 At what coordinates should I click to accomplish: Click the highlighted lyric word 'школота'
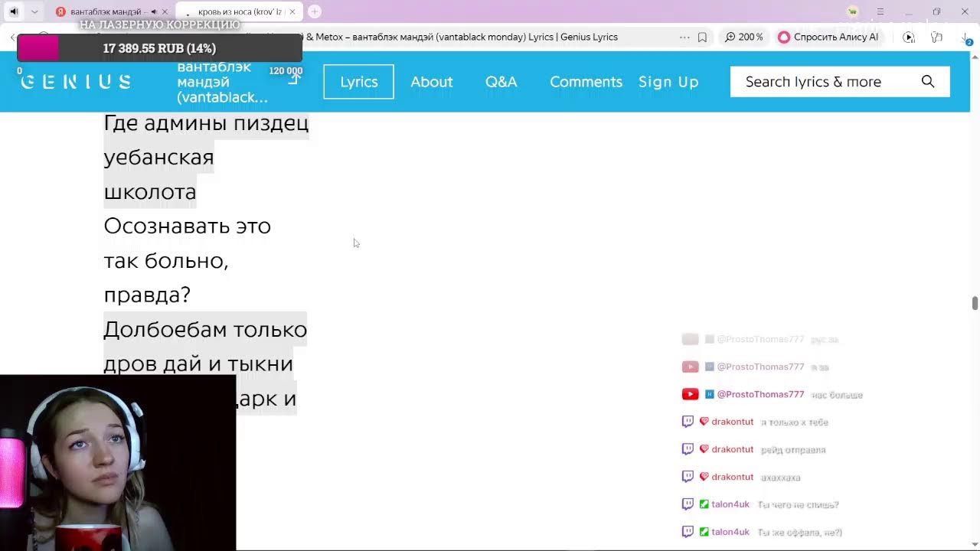150,191
